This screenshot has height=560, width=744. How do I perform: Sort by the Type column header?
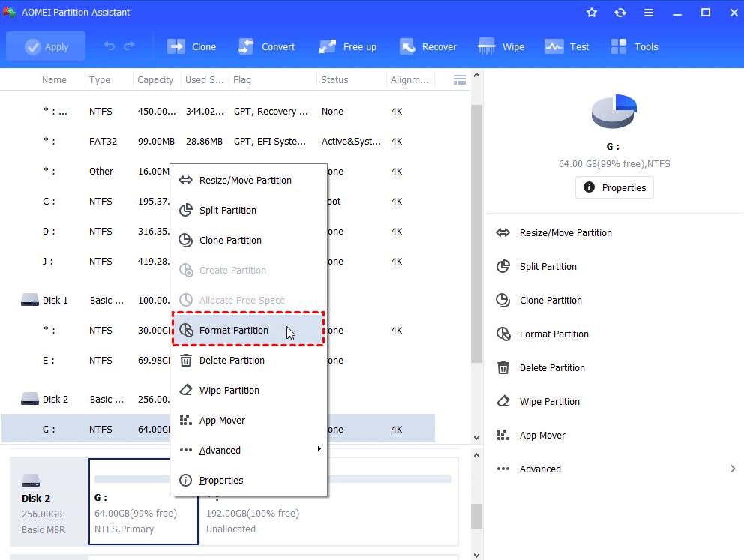click(x=100, y=80)
